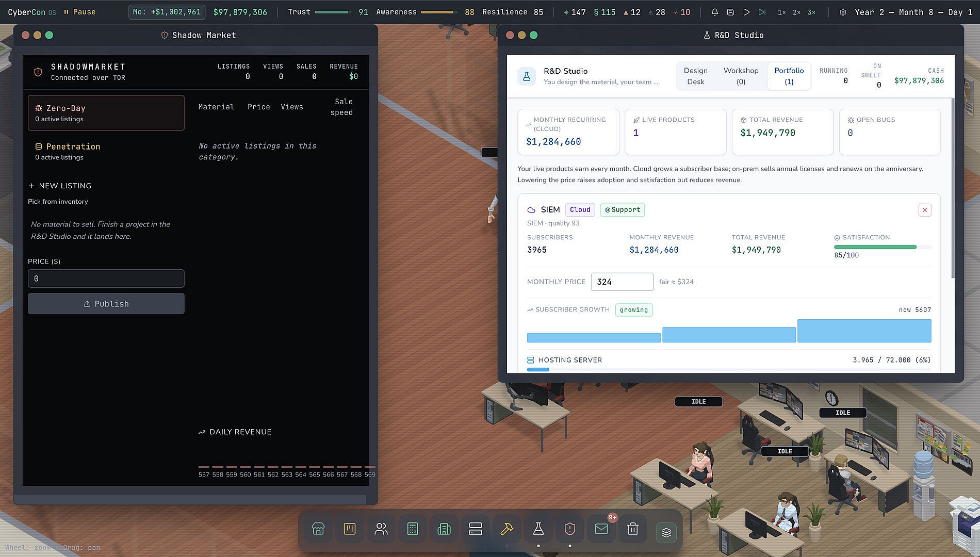Image resolution: width=980 pixels, height=557 pixels.
Task: Open the calculator finance icon in dock
Action: click(x=413, y=529)
